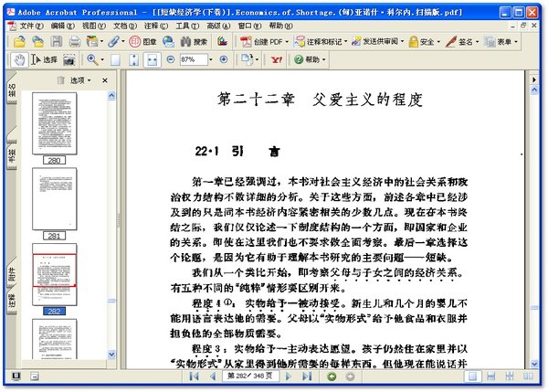Viewport: 548px width, 392px height.
Task: Go to the first page
Action: [x=194, y=376]
